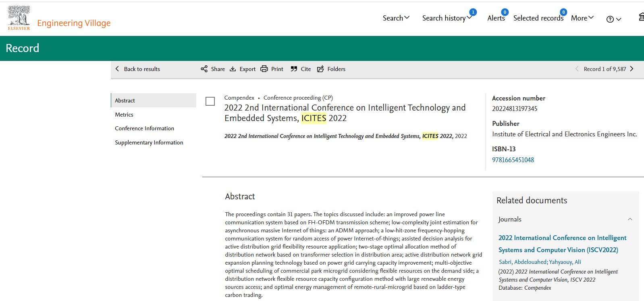The image size is (644, 301).
Task: Click 'Record 1 of 9,587' text
Action: tap(605, 69)
